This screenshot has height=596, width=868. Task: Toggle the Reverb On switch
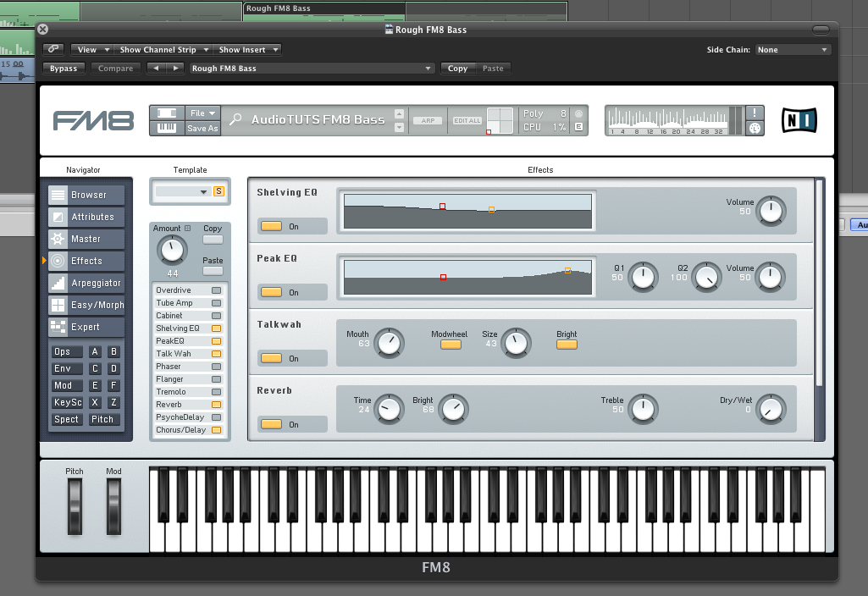[x=271, y=424]
